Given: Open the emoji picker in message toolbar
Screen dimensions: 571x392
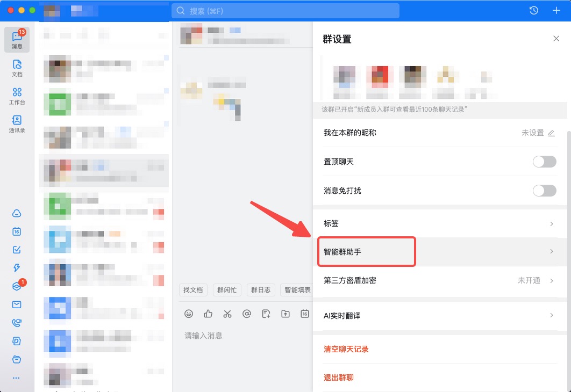Looking at the screenshot, I should [189, 314].
